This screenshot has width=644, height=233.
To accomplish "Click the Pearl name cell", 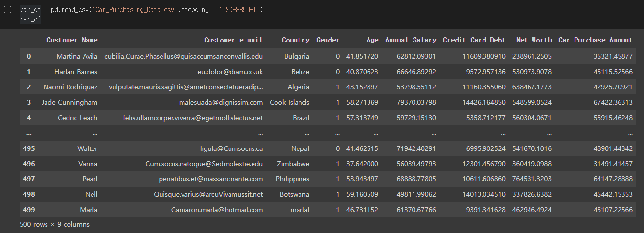I will point(90,179).
